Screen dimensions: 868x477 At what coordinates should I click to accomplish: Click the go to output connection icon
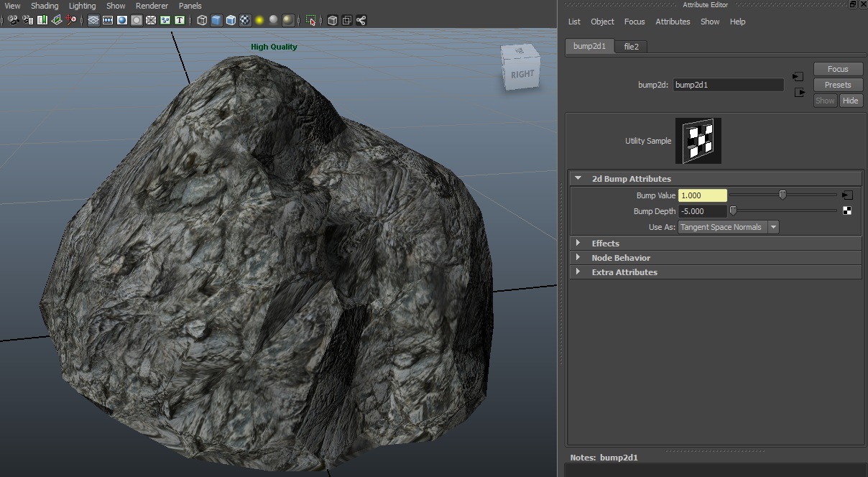799,92
